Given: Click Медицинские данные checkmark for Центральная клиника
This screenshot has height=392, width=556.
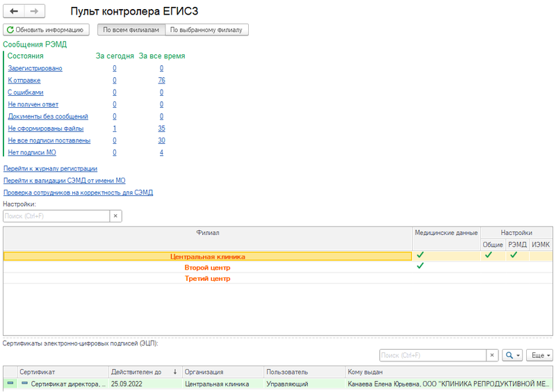Looking at the screenshot, I should pos(420,254).
